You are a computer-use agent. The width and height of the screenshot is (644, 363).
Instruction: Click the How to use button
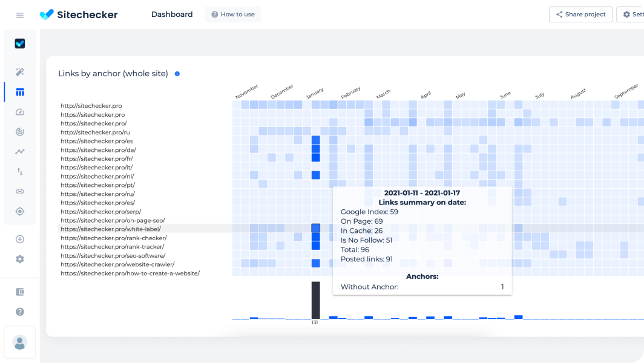click(233, 15)
